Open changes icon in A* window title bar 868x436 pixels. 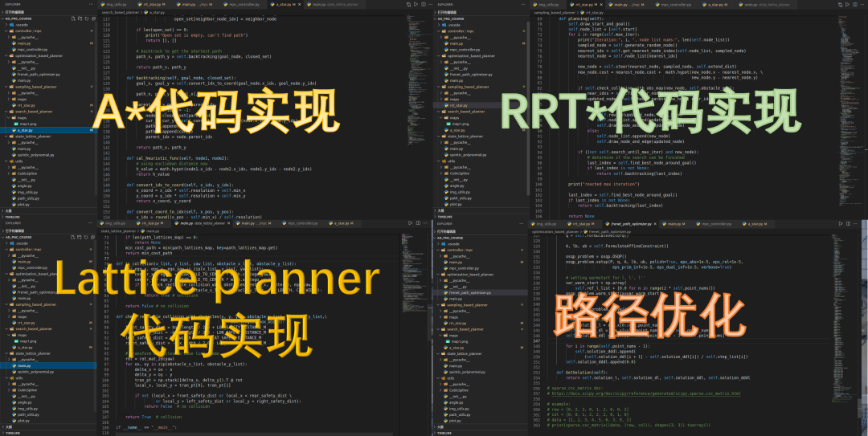[408, 5]
